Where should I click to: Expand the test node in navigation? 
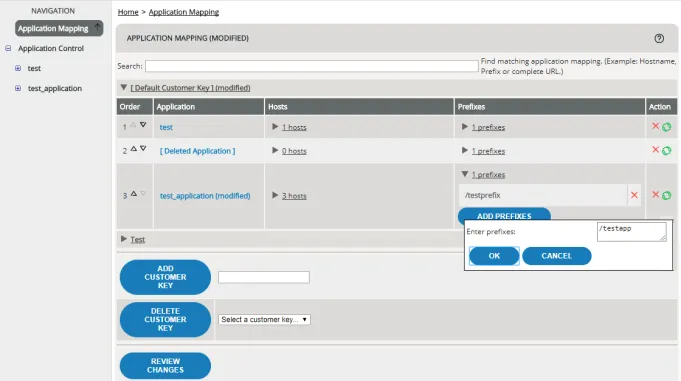click(18, 68)
